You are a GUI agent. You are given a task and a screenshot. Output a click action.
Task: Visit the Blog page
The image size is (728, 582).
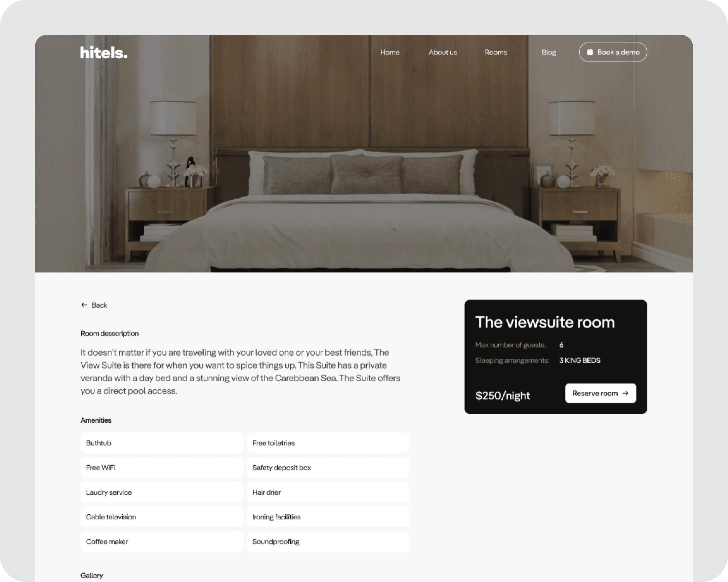pyautogui.click(x=549, y=52)
